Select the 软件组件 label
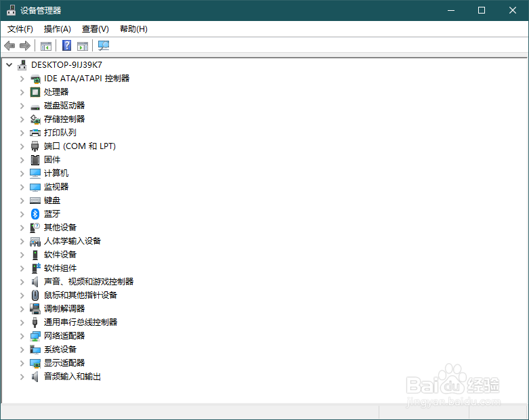Image resolution: width=529 pixels, height=420 pixels. pos(60,268)
